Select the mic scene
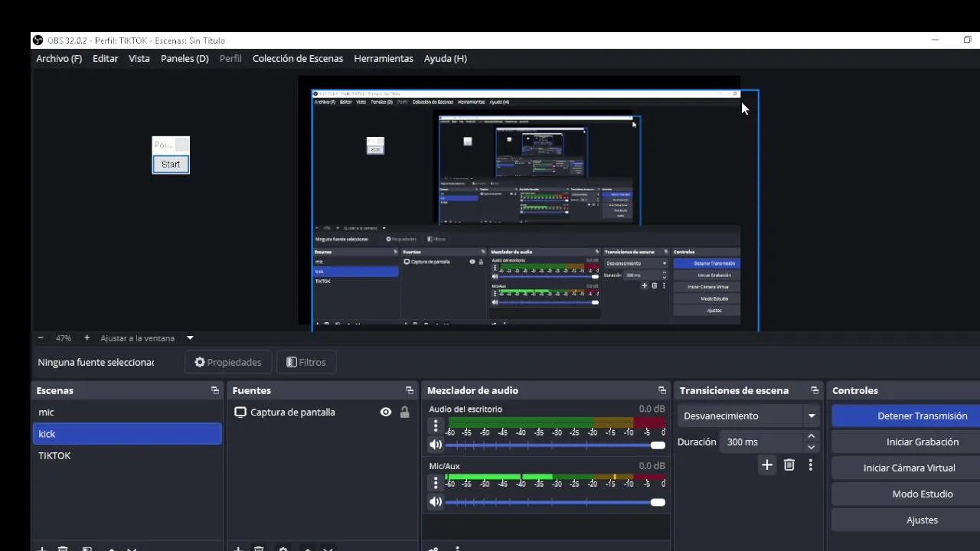This screenshot has width=980, height=551. (x=127, y=412)
